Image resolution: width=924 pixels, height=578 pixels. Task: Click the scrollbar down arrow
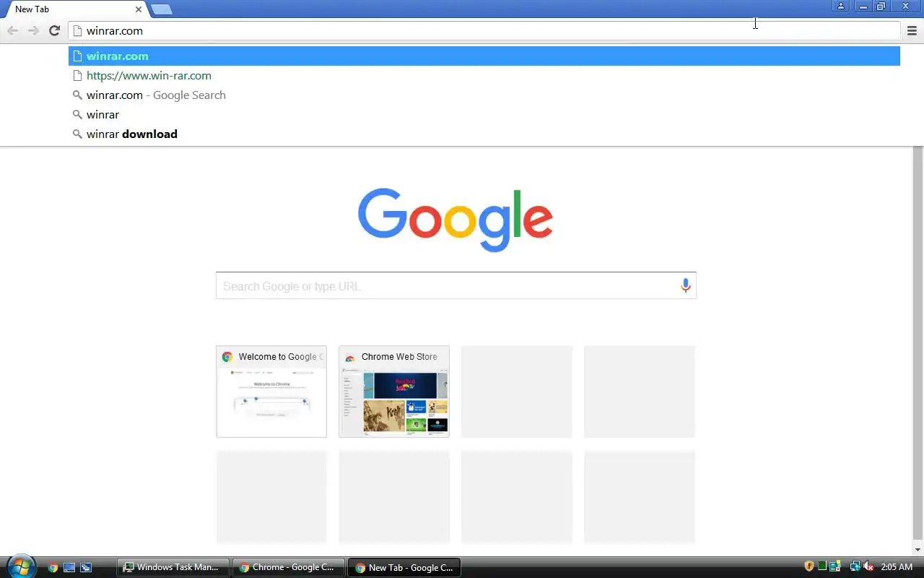point(918,550)
